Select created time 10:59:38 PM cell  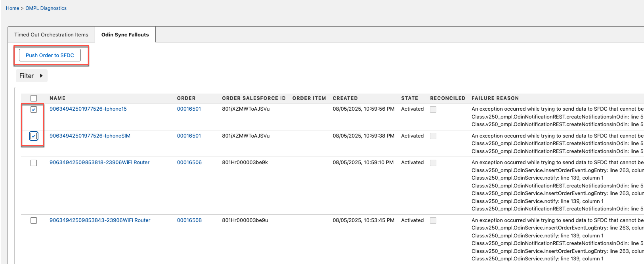tap(363, 136)
